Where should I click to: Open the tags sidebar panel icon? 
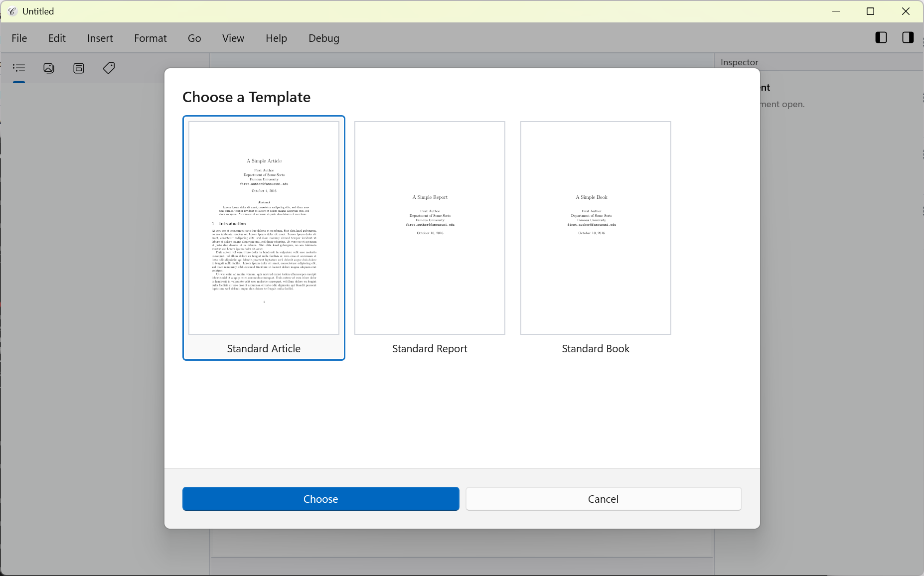click(x=109, y=68)
